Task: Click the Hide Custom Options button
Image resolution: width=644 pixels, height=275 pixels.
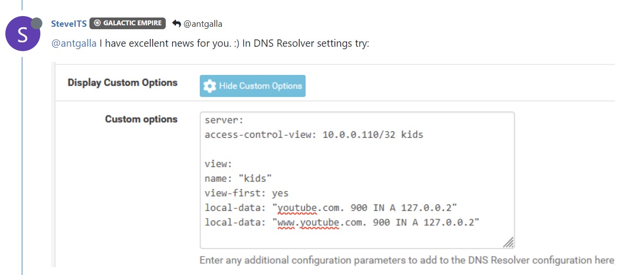Action: coord(253,86)
